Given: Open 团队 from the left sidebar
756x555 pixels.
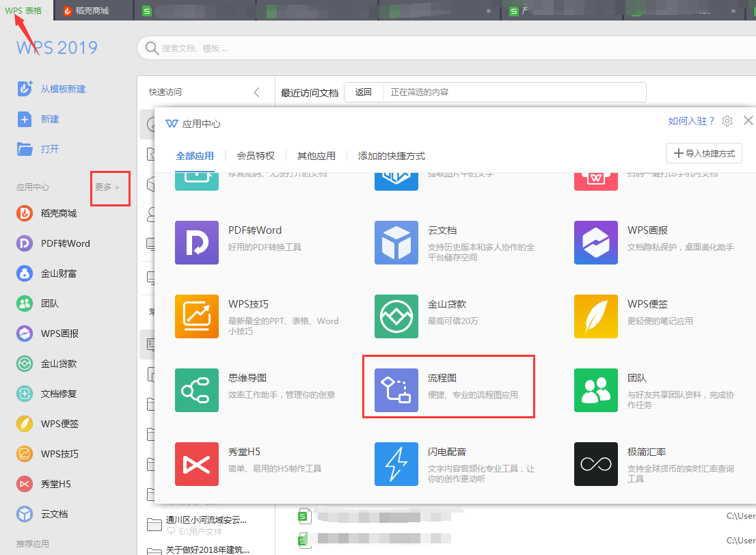Looking at the screenshot, I should (x=38, y=303).
